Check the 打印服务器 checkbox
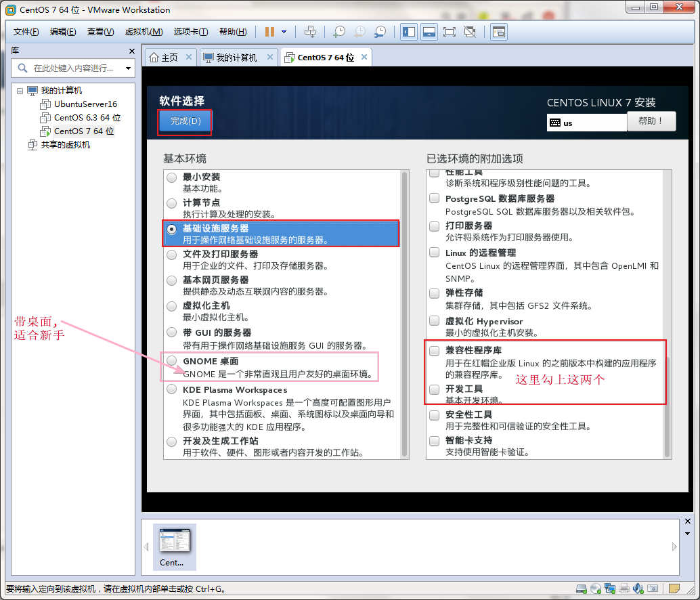This screenshot has width=700, height=600. (435, 226)
